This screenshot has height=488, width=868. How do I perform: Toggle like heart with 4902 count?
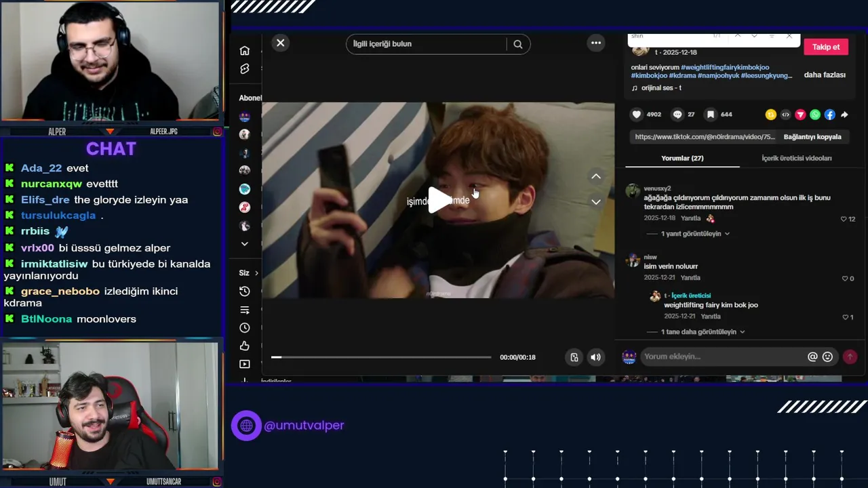[636, 115]
